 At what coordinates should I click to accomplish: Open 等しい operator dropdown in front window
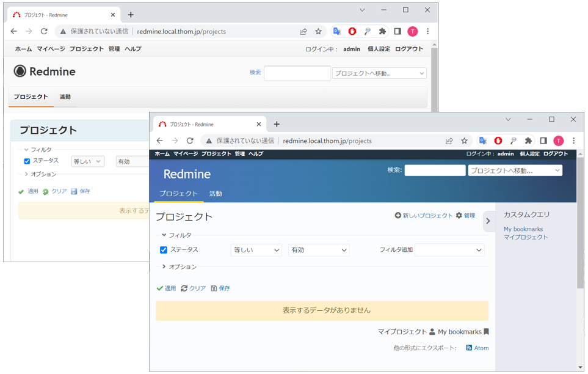[256, 250]
